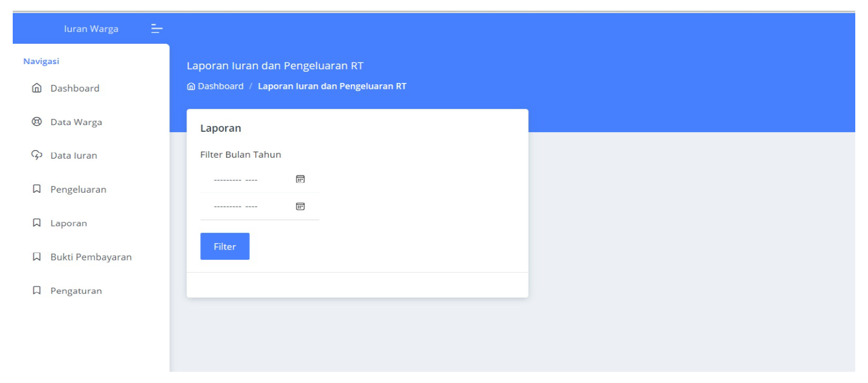Click the bold Laporan Iuran dan Pengeluaran RT breadcrumb
Image resolution: width=868 pixels, height=383 pixels.
(332, 86)
